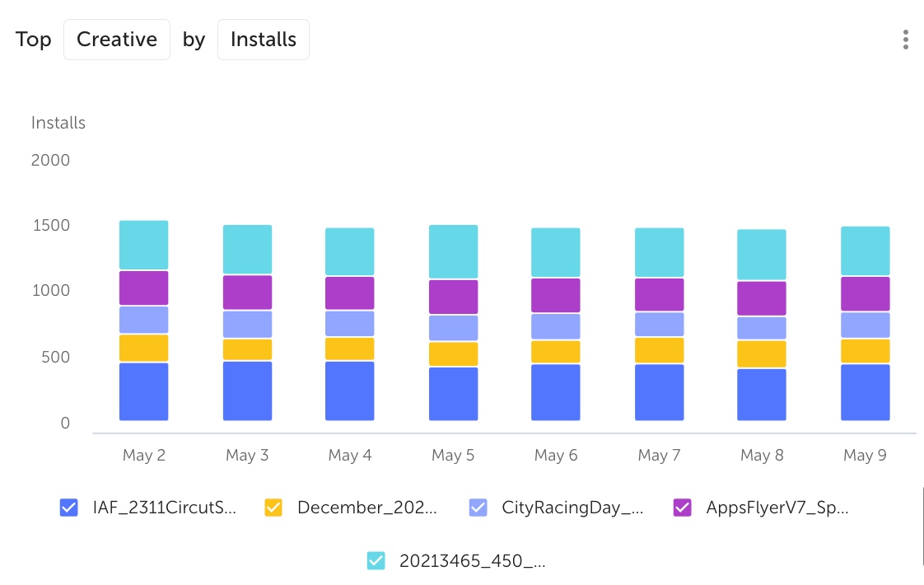
Task: Open the Creative dimension selector
Action: click(116, 39)
